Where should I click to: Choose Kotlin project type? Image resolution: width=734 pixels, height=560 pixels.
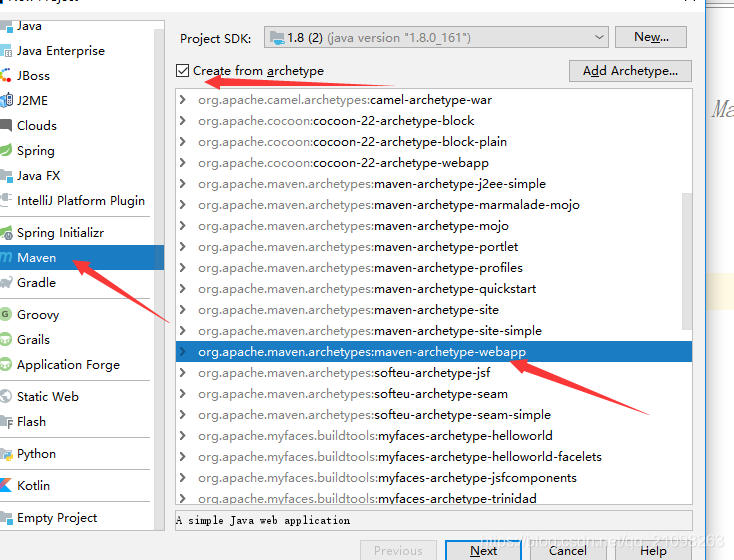coord(77,486)
